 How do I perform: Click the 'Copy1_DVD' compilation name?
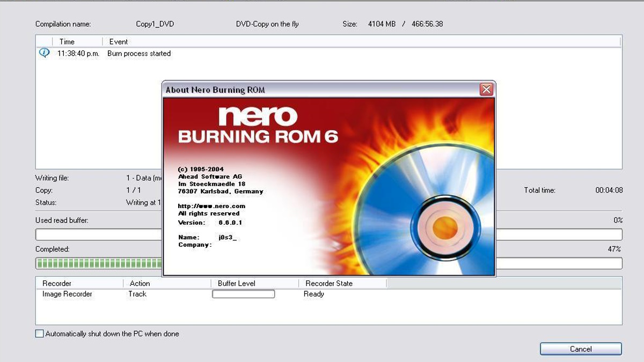coord(155,24)
